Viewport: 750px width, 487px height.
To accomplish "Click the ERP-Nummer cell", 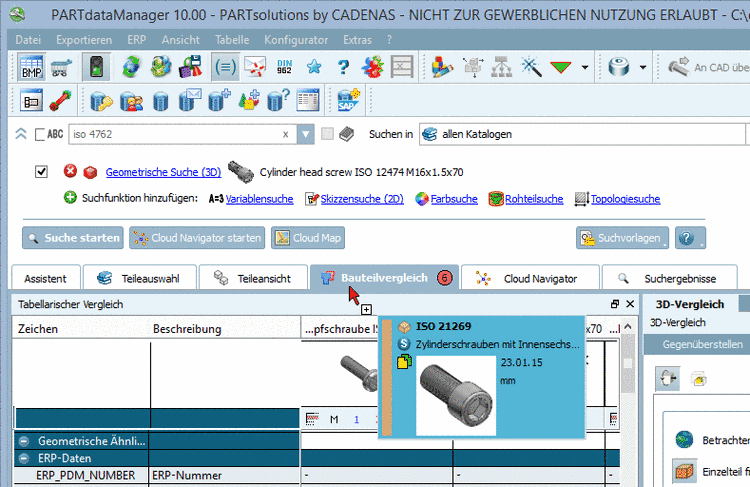I will (x=225, y=476).
